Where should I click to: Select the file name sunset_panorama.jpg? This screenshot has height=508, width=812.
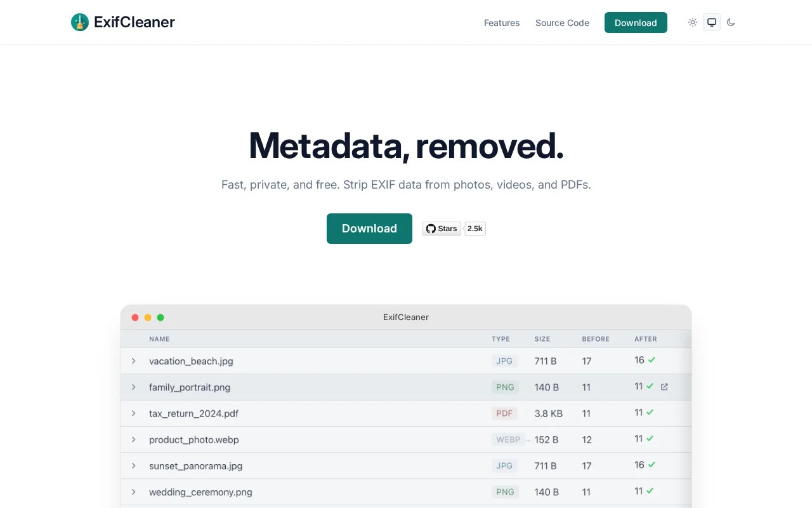(x=195, y=466)
